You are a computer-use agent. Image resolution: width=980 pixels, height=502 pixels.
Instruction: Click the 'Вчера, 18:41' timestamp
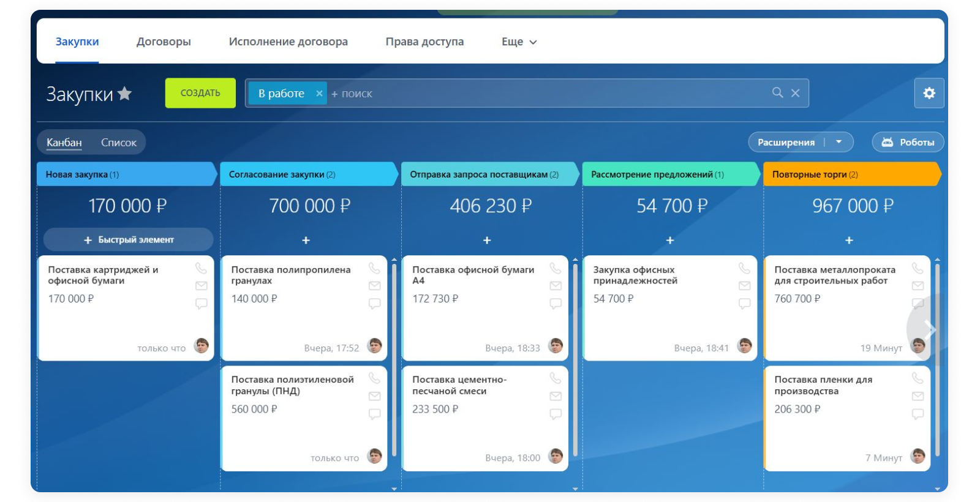click(x=701, y=348)
